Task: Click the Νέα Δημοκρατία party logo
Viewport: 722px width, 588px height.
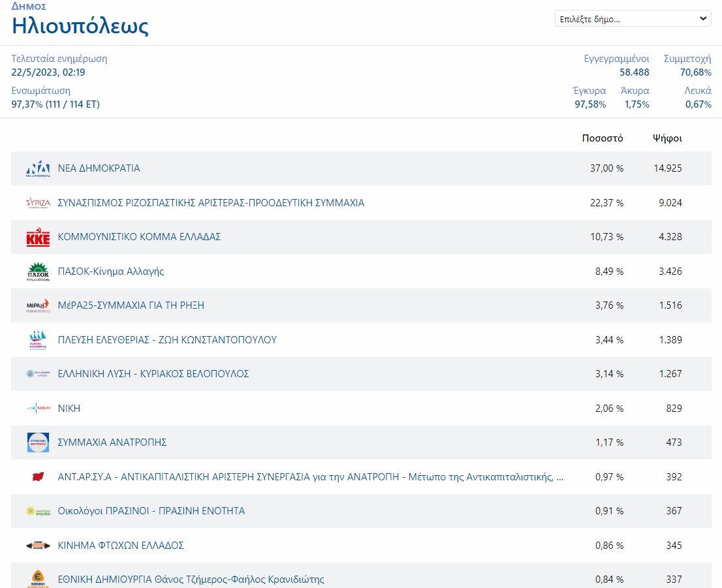Action: click(39, 168)
